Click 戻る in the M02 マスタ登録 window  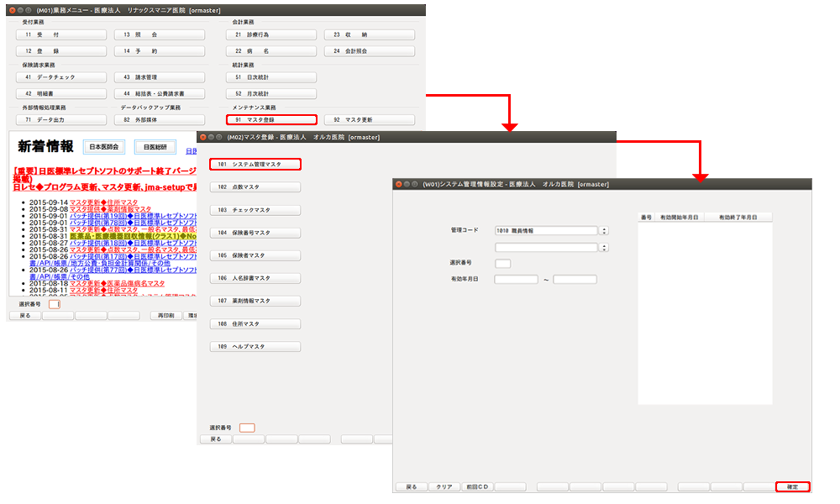tap(216, 439)
